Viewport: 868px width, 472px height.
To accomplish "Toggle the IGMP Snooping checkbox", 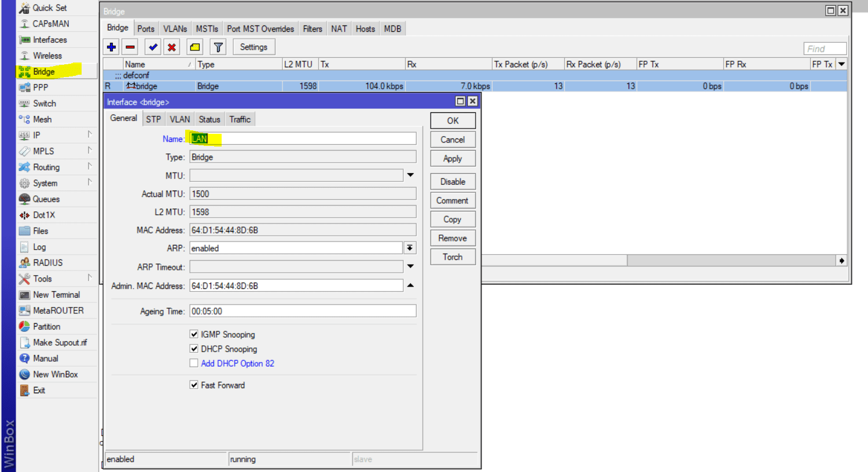I will click(x=194, y=334).
